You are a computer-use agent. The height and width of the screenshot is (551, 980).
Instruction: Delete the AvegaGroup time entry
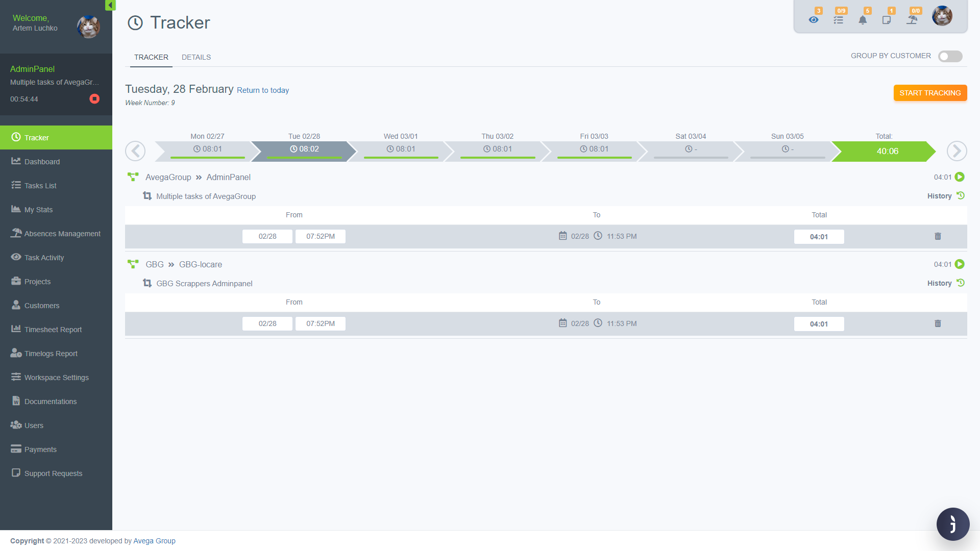pyautogui.click(x=938, y=236)
